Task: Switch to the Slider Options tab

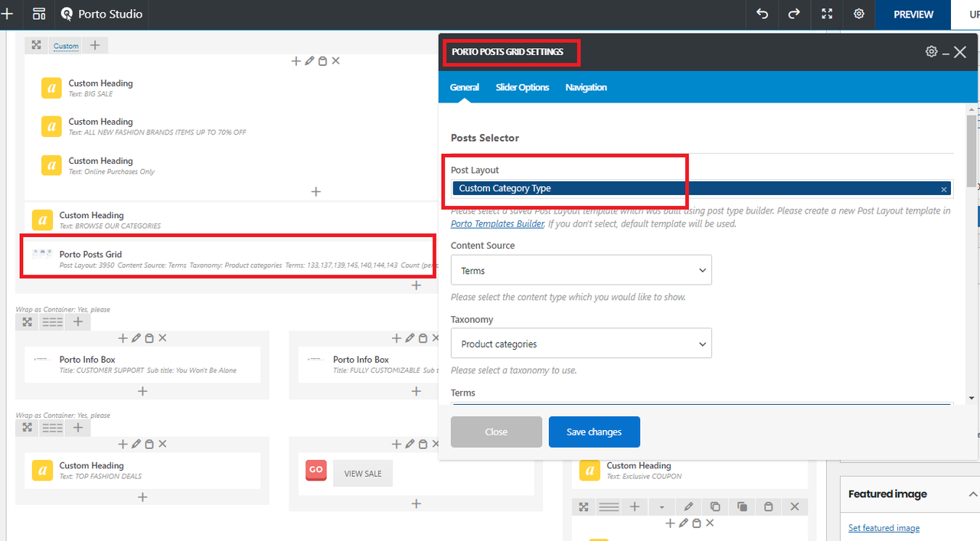Action: [522, 87]
